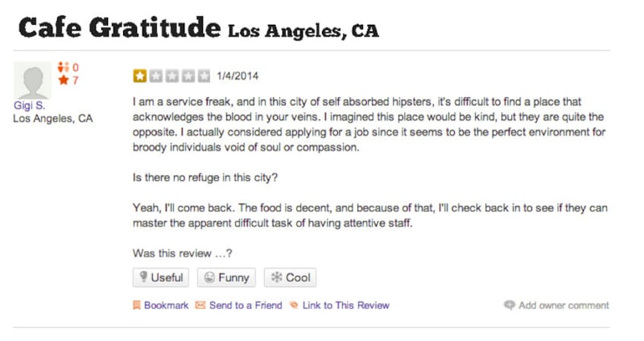Click Gigi S.'s profile avatar thumbnail
The image size is (644, 341).
pyautogui.click(x=32, y=80)
